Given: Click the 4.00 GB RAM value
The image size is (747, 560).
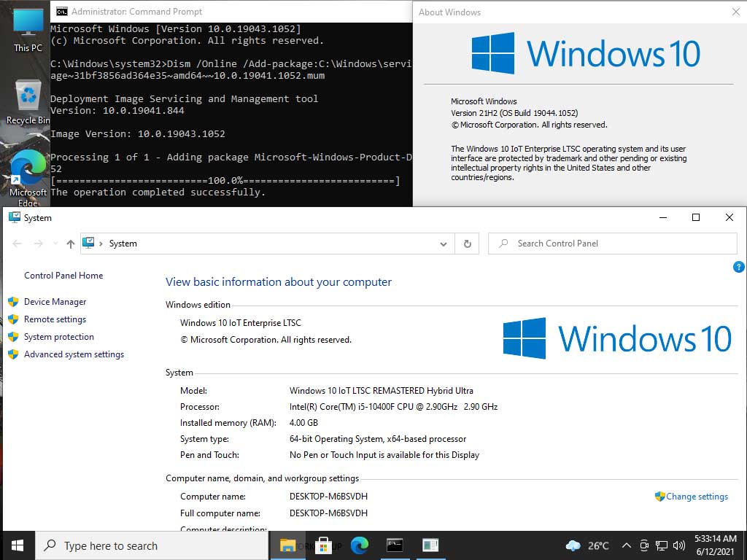Looking at the screenshot, I should 303,423.
